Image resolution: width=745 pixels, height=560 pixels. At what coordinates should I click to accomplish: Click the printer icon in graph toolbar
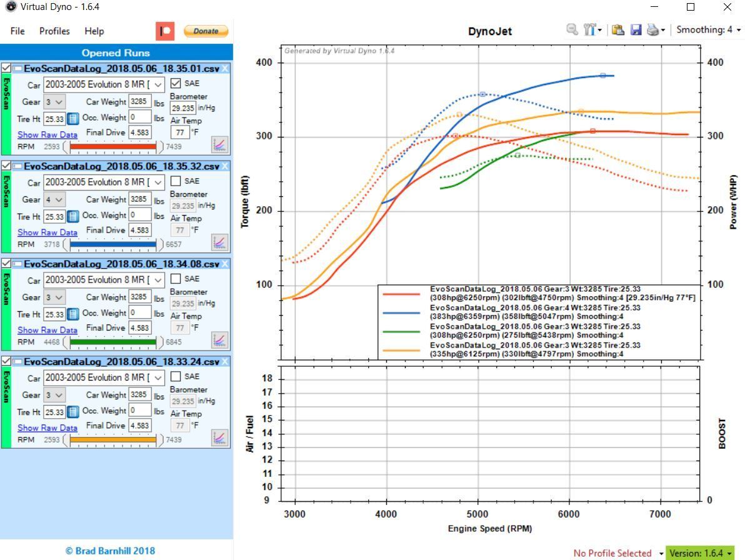coord(652,30)
